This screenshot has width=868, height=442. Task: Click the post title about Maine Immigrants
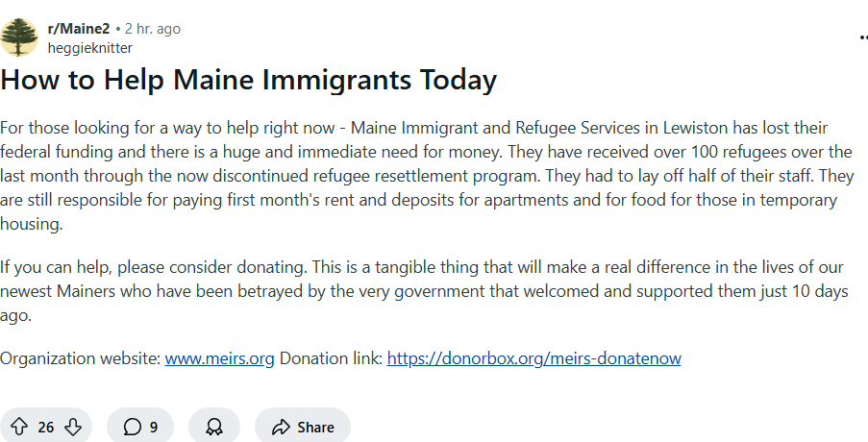point(248,80)
